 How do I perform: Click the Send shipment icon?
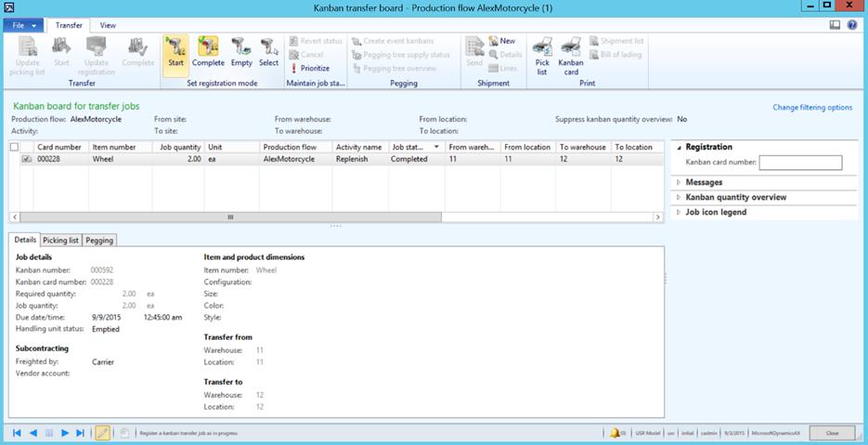[474, 52]
